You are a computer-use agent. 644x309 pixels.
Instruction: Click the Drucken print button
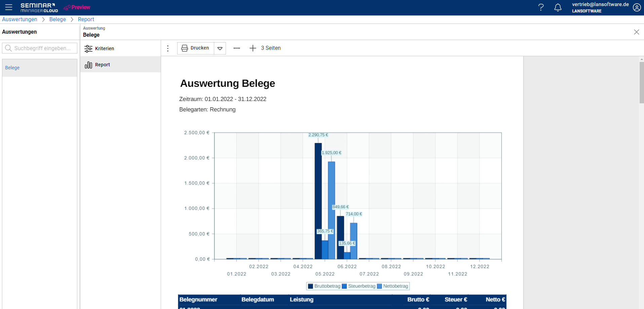tap(196, 48)
